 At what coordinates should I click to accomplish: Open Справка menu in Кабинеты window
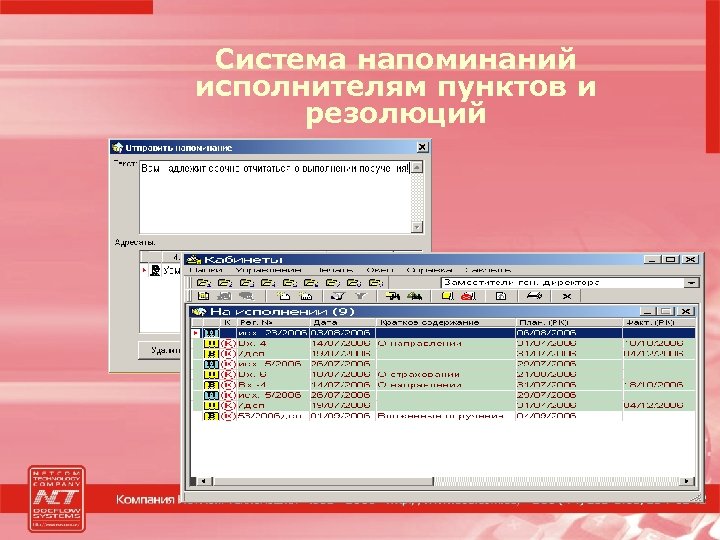[x=429, y=270]
